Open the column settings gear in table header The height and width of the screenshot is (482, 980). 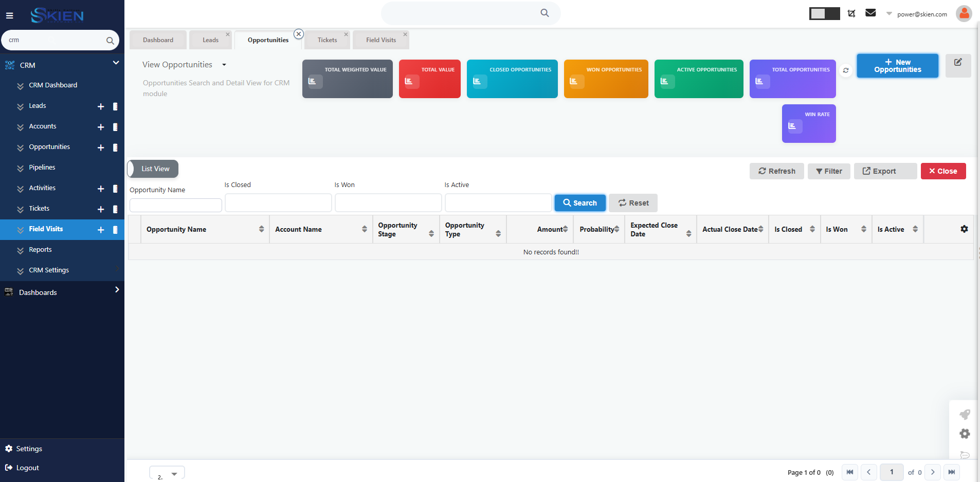(x=964, y=229)
